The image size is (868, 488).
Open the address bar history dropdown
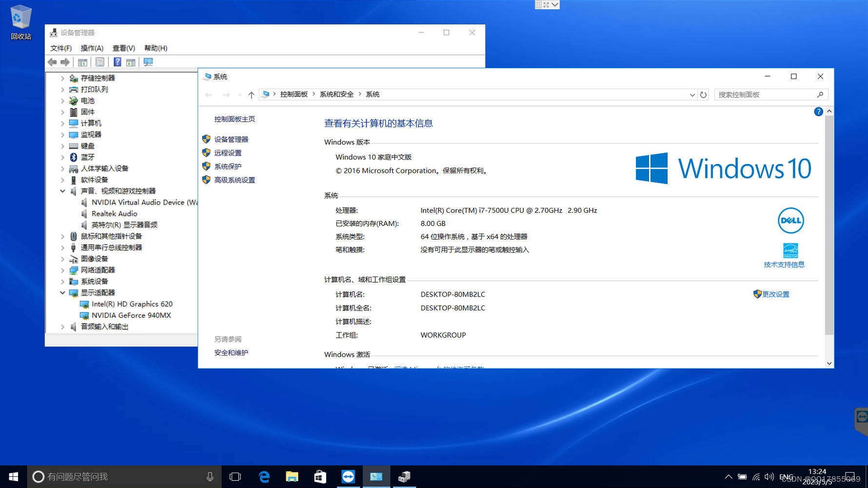(x=692, y=95)
